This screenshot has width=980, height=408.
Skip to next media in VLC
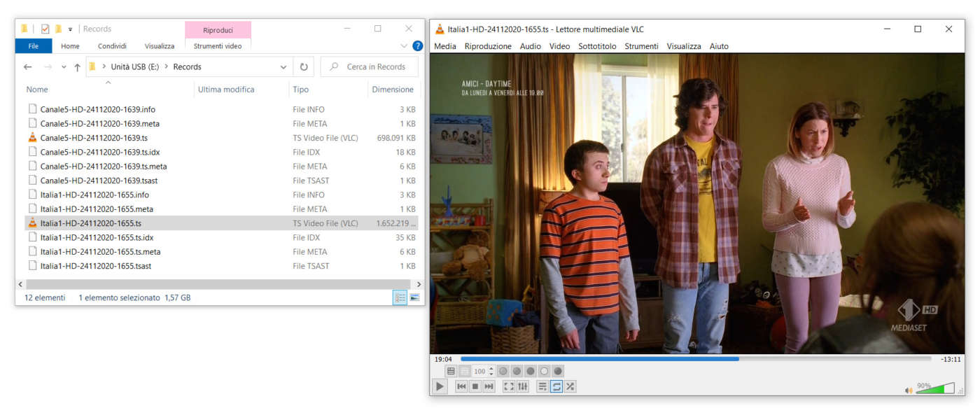click(x=489, y=386)
